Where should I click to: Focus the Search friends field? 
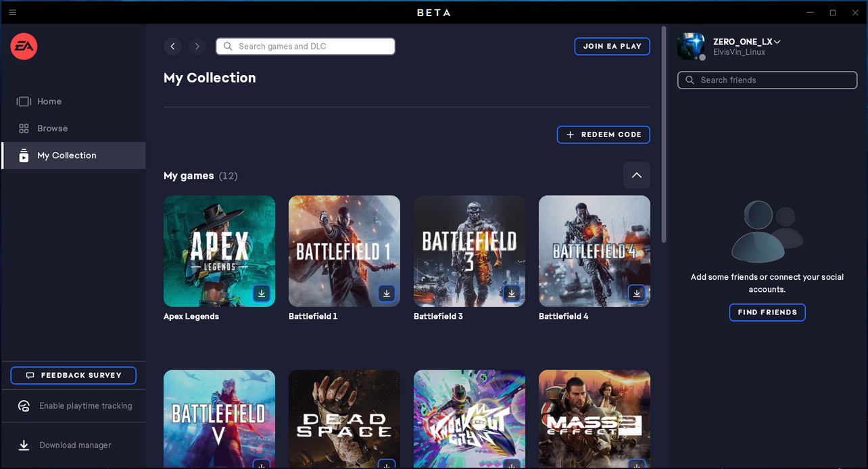click(x=767, y=80)
